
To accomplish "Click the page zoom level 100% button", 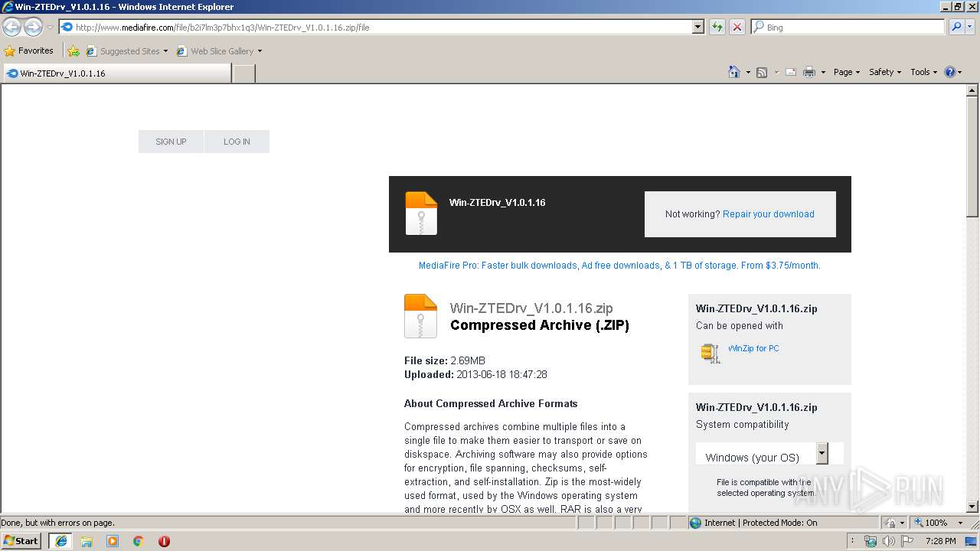I will pos(931,523).
